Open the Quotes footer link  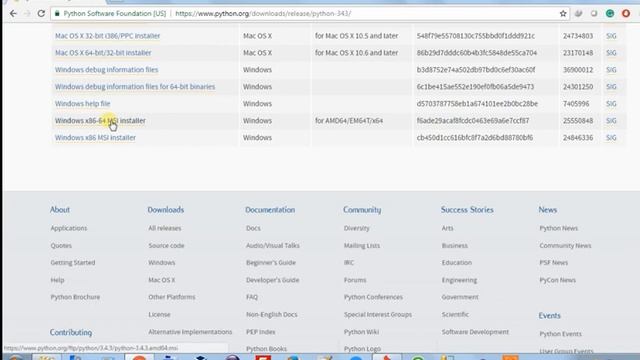click(61, 246)
